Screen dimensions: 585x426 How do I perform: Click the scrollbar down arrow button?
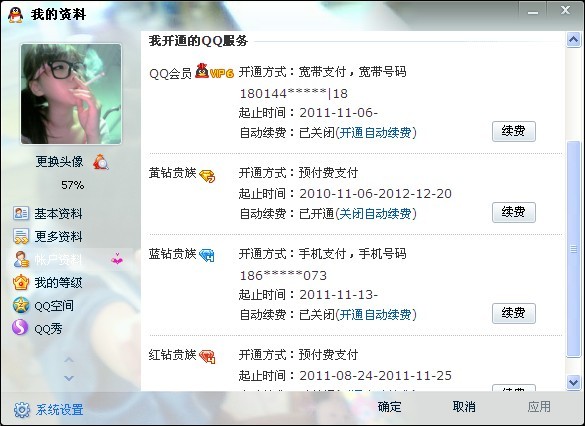[573, 382]
